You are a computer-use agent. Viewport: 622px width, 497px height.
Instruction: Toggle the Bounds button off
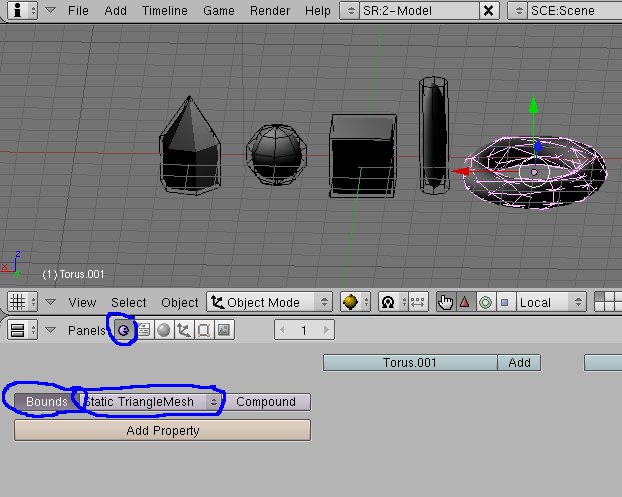tap(46, 401)
